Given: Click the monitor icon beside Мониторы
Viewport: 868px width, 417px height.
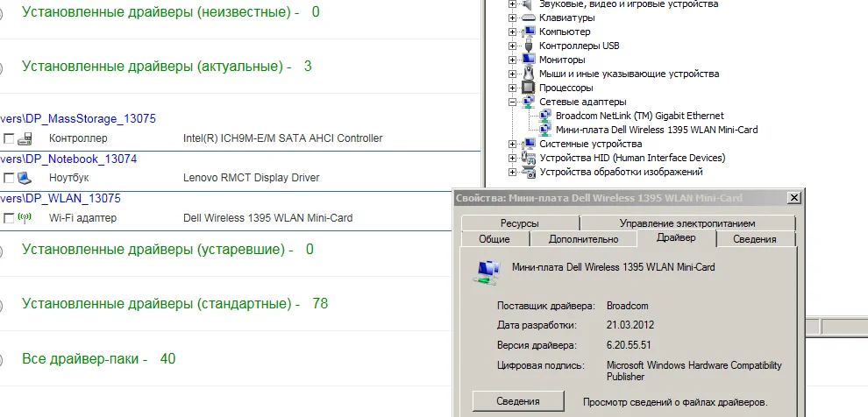Looking at the screenshot, I should [x=530, y=60].
